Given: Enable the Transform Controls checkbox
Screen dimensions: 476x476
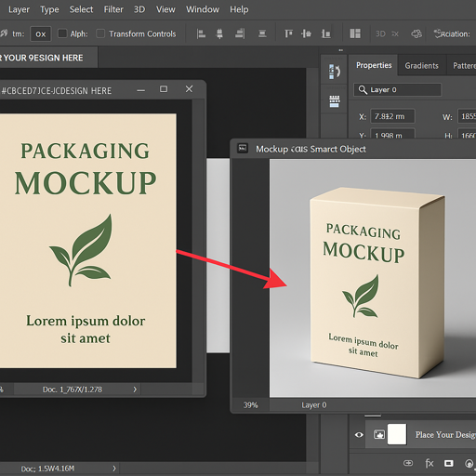Looking at the screenshot, I should [x=100, y=33].
